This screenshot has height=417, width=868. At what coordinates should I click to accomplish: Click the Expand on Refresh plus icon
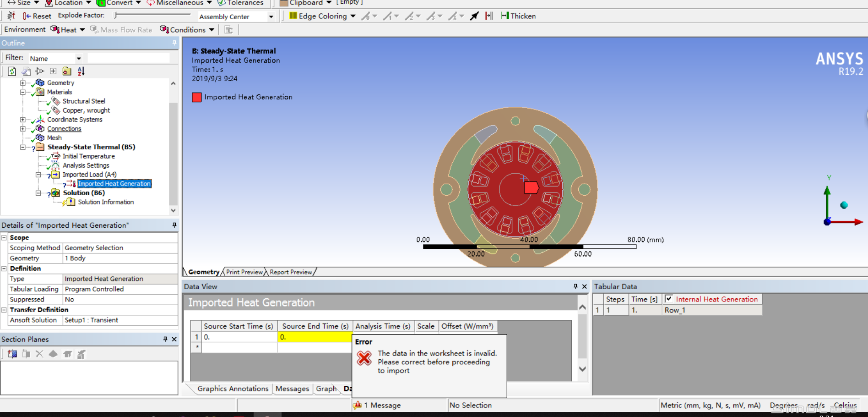click(x=53, y=71)
